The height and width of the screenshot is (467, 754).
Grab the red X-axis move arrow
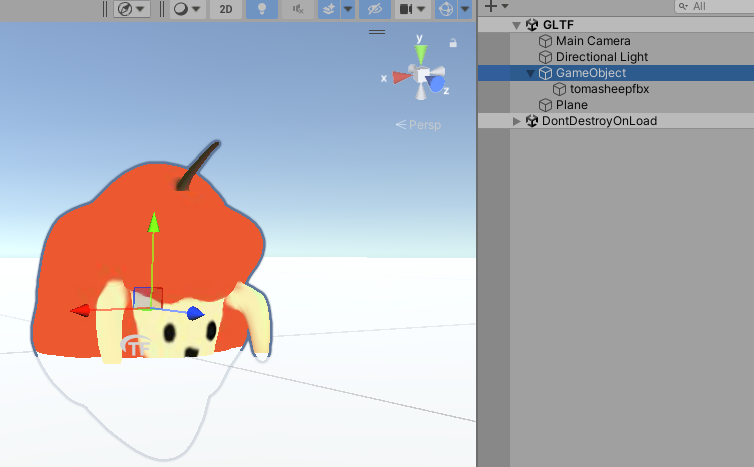(x=80, y=311)
